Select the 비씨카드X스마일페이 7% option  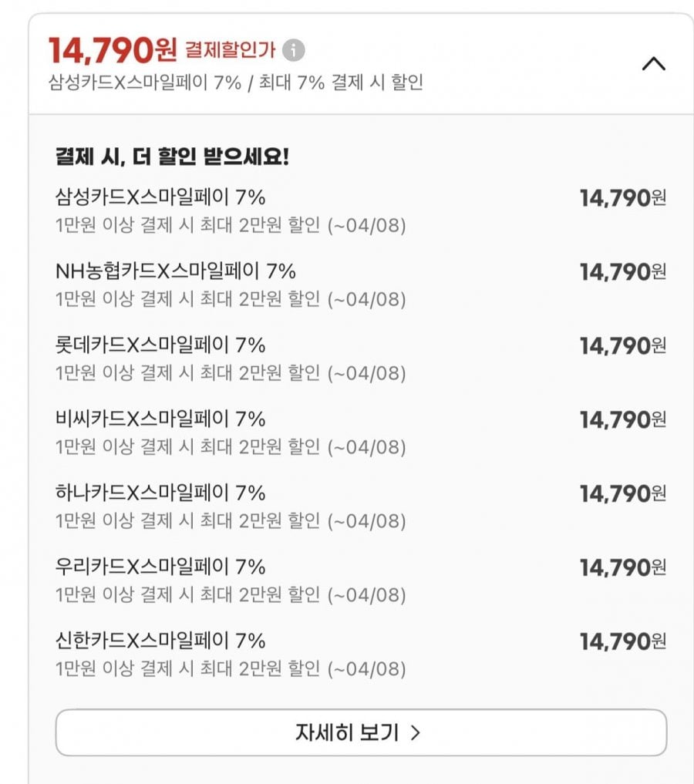[160, 419]
